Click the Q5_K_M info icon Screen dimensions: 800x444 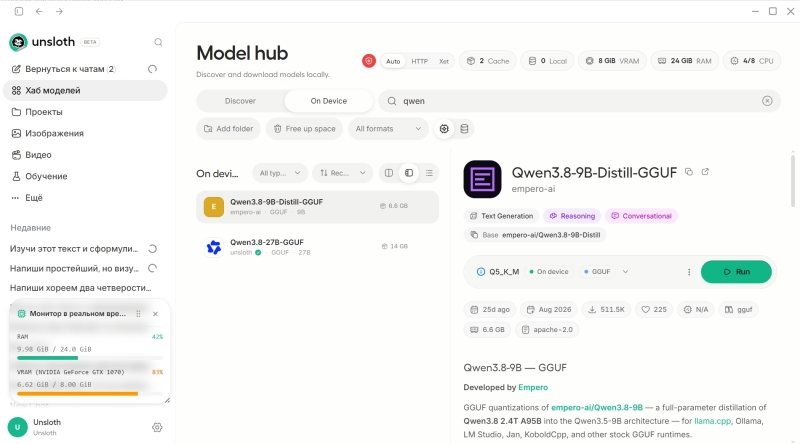(481, 272)
